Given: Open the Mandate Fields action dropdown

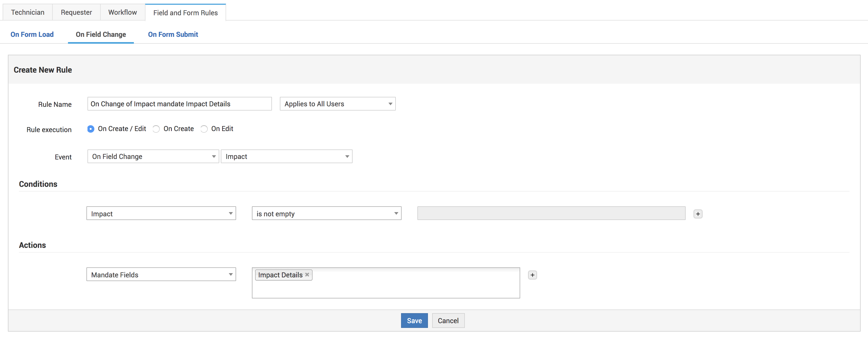Looking at the screenshot, I should pyautogui.click(x=161, y=274).
